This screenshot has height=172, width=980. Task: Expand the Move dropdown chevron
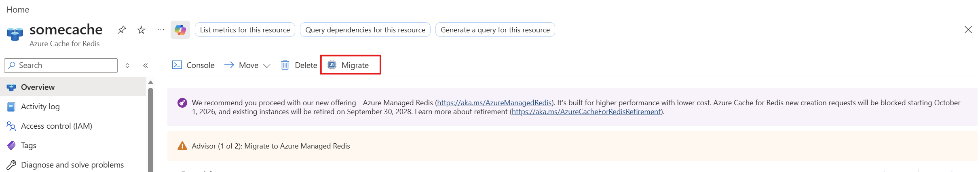pyautogui.click(x=267, y=66)
